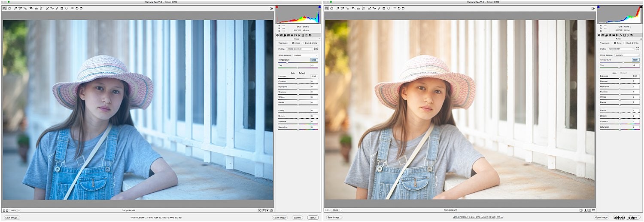Viewport: 644px width, 222px height.
Task: Toggle shadow clipping warning in right histogram
Action: tap(599, 7)
